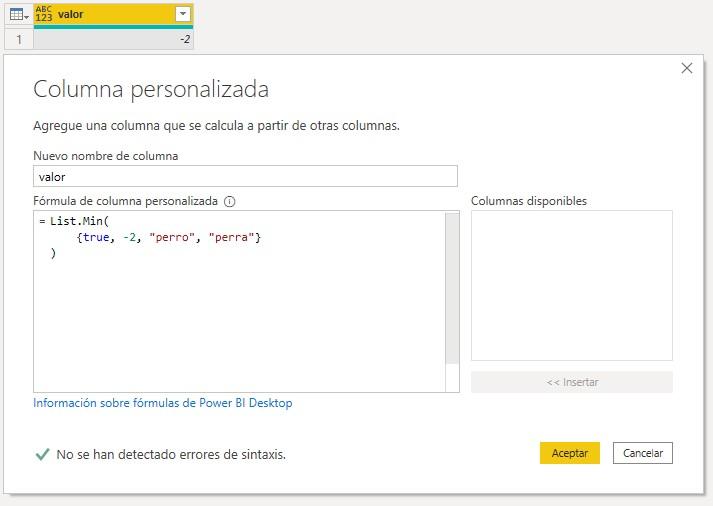Expand the valor column filter dropdown

point(182,14)
